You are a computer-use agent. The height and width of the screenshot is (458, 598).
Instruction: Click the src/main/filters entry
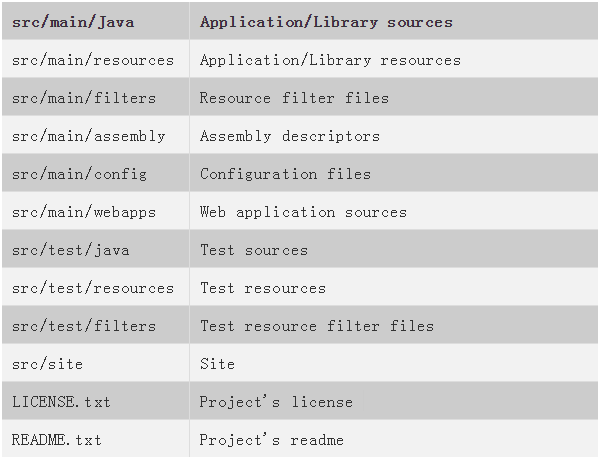(x=84, y=98)
